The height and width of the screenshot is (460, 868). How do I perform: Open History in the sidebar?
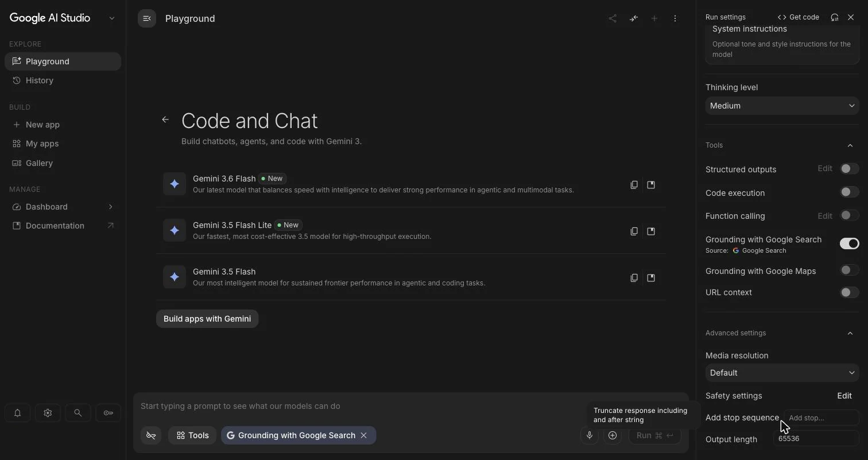tap(63, 80)
